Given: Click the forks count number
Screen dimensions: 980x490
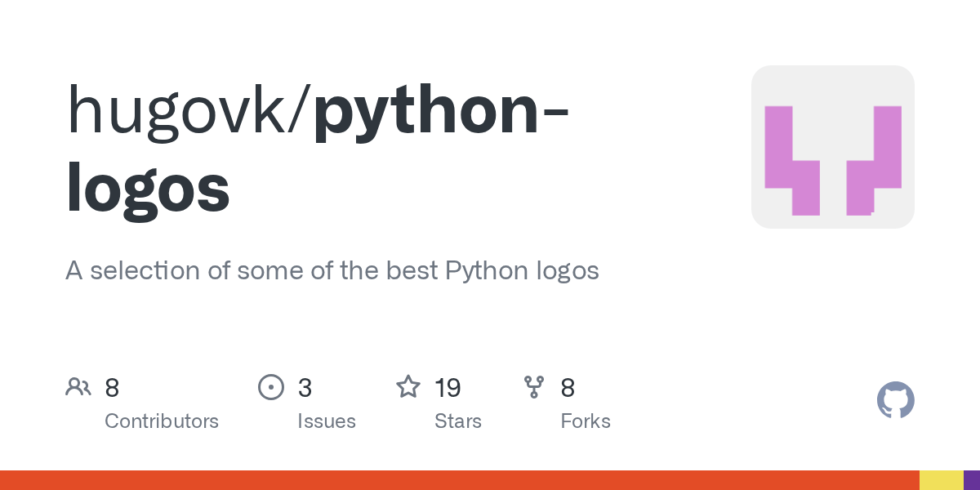Looking at the screenshot, I should 568,387.
